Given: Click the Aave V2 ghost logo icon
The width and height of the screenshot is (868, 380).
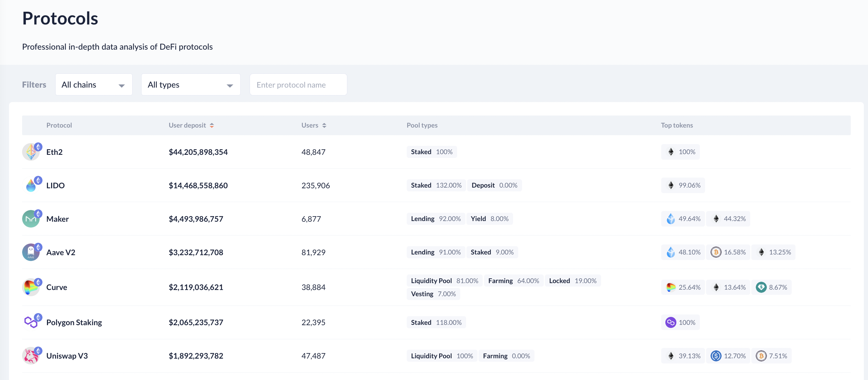Looking at the screenshot, I should (31, 252).
